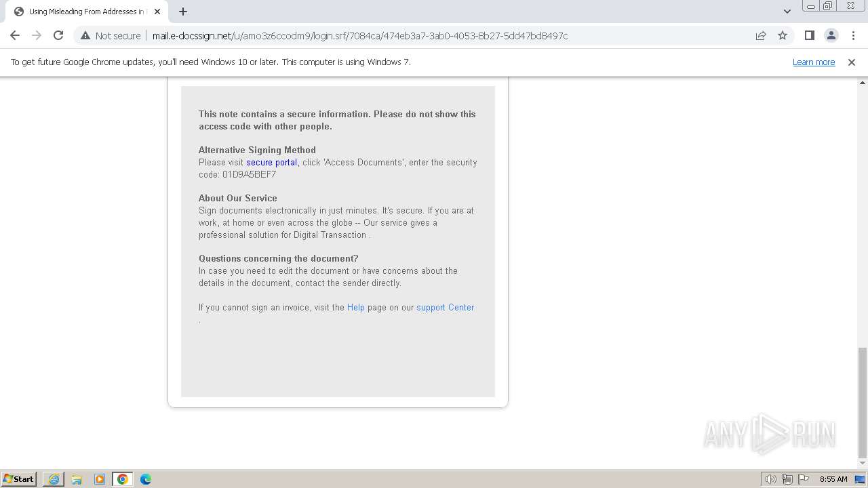Click Questions concerning the document heading

point(278,258)
